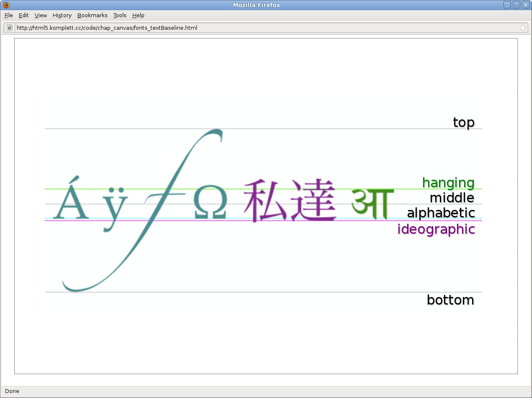
Task: Show the Tools menu
Action: 119,16
